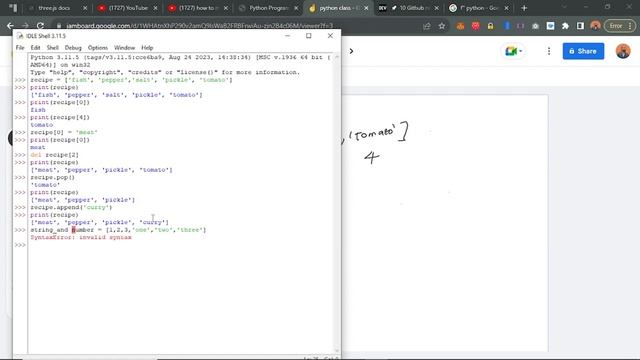Image resolution: width=640 pixels, height=360 pixels.
Task: Open the Google account avatar in Jamboard
Action: tap(623, 51)
